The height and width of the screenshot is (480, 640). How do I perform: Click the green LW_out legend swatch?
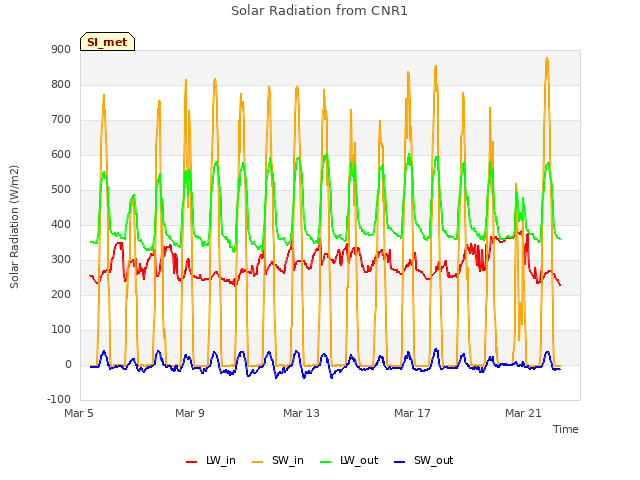click(x=326, y=462)
